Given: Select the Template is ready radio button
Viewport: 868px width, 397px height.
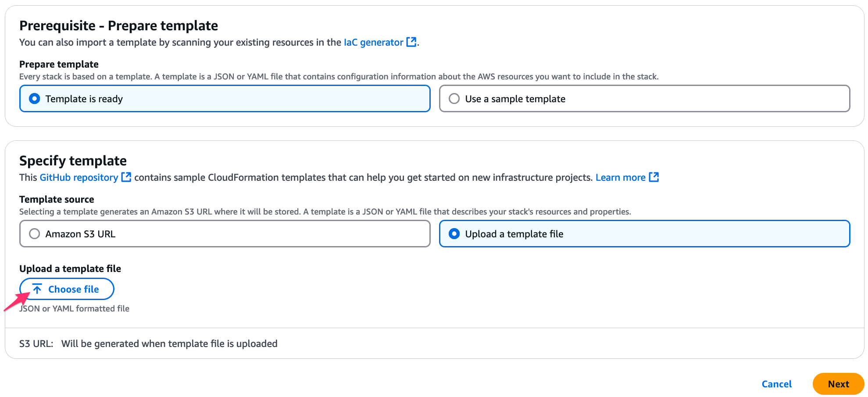Looking at the screenshot, I should coord(35,98).
